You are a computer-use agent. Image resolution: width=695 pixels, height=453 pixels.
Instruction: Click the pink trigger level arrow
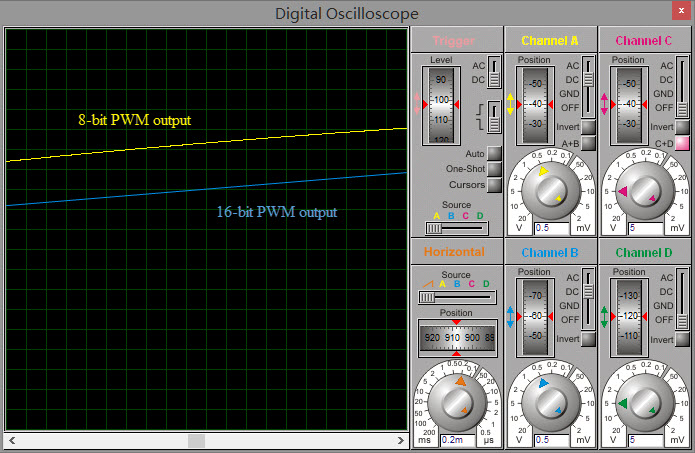click(x=416, y=104)
